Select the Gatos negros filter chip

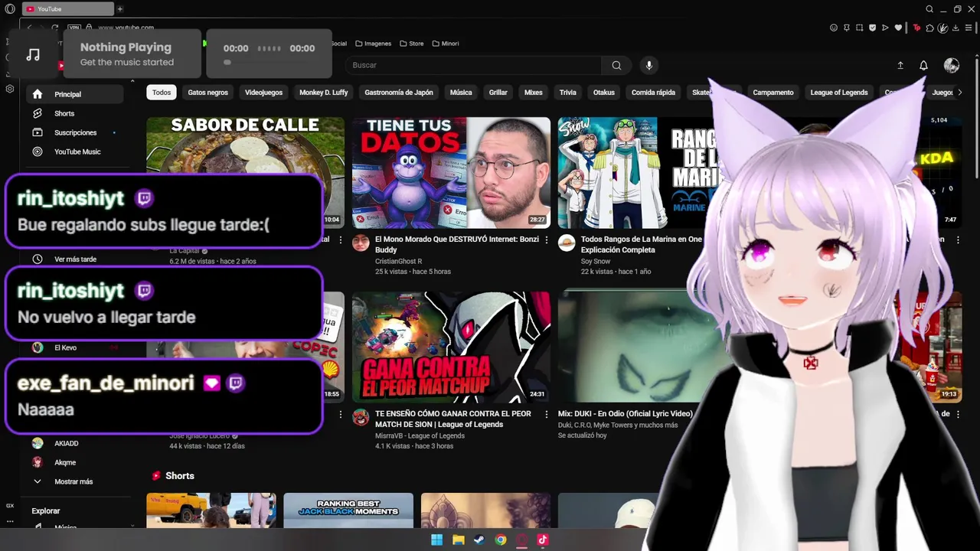pos(208,93)
